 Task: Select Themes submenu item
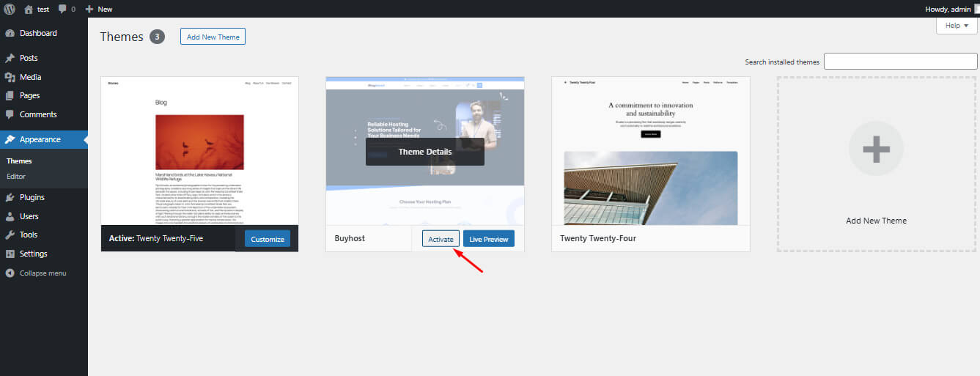point(19,161)
